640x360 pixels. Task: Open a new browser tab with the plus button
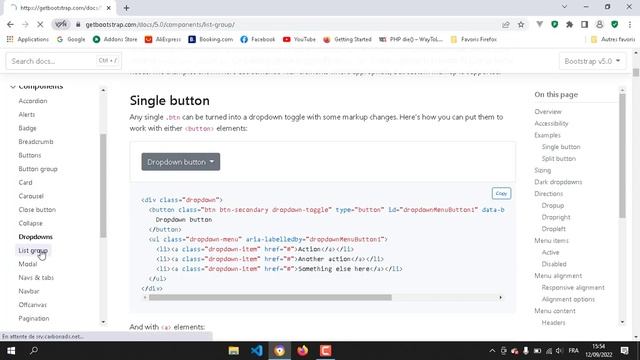127,8
